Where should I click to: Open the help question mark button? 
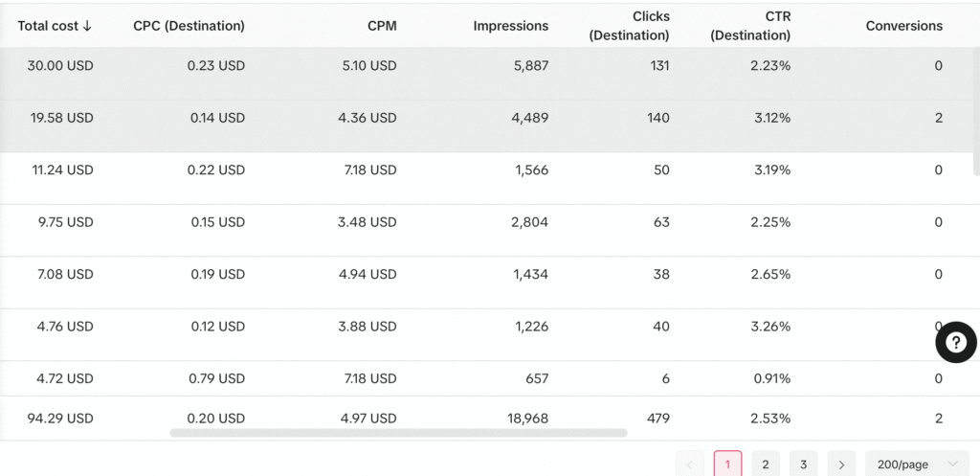(x=955, y=343)
